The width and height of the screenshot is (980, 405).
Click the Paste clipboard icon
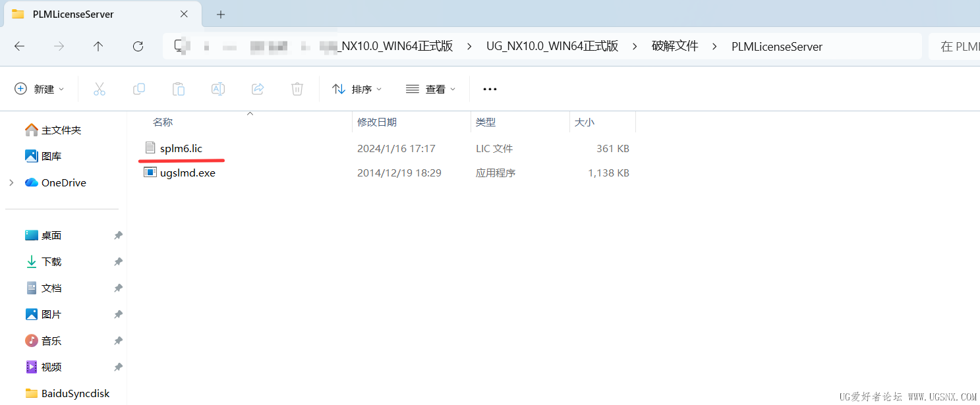point(179,89)
